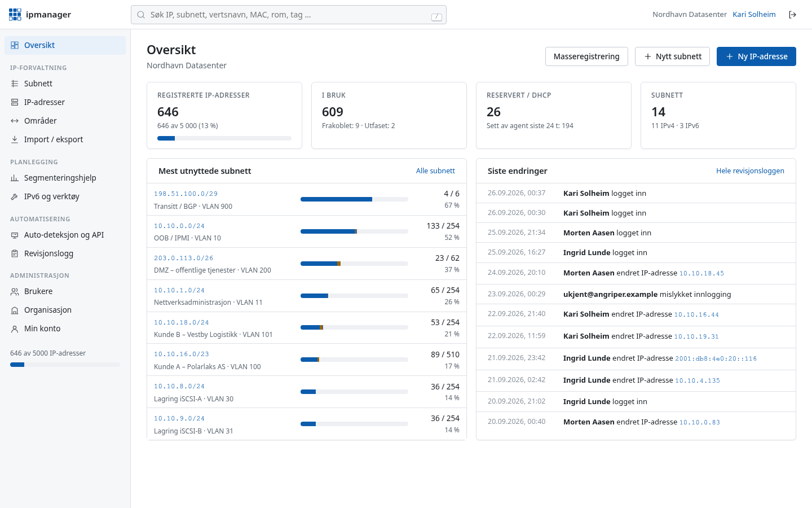
Task: Open Segmenteringshjelp in the sidebar
Action: (x=65, y=178)
